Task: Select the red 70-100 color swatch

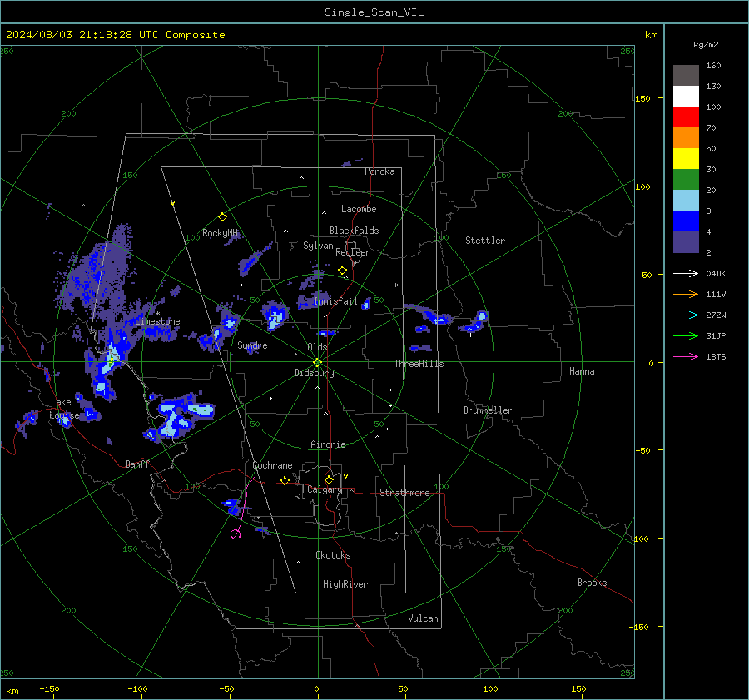Action: click(x=686, y=117)
